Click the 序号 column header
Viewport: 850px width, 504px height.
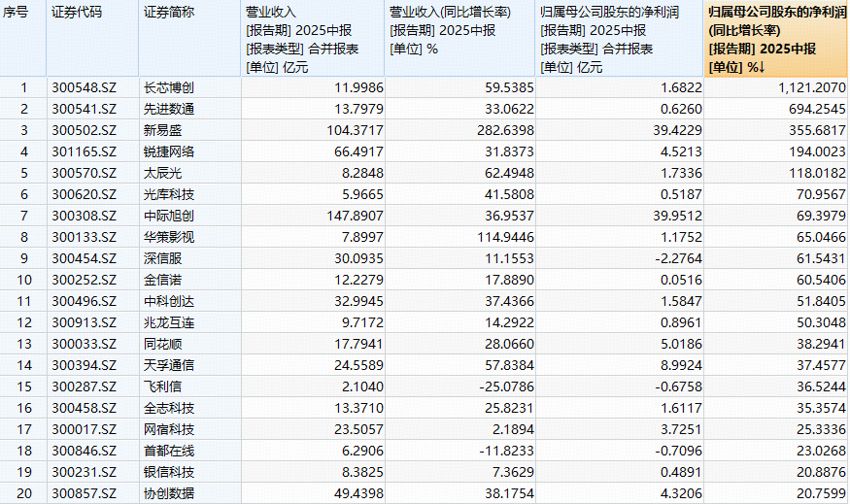pyautogui.click(x=23, y=39)
